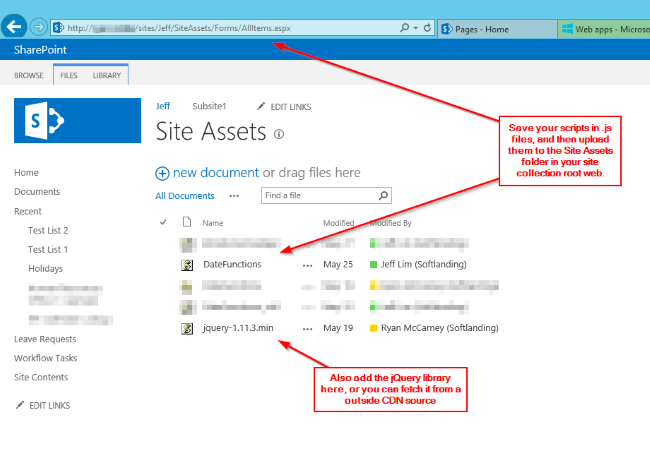The height and width of the screenshot is (456, 650).
Task: Click the jquery-1.11.3.min file script icon
Action: [x=187, y=329]
